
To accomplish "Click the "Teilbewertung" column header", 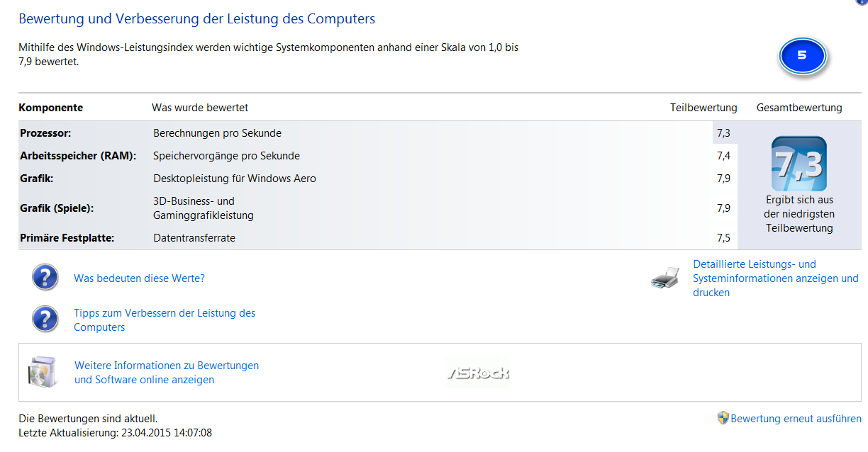I will tap(703, 108).
